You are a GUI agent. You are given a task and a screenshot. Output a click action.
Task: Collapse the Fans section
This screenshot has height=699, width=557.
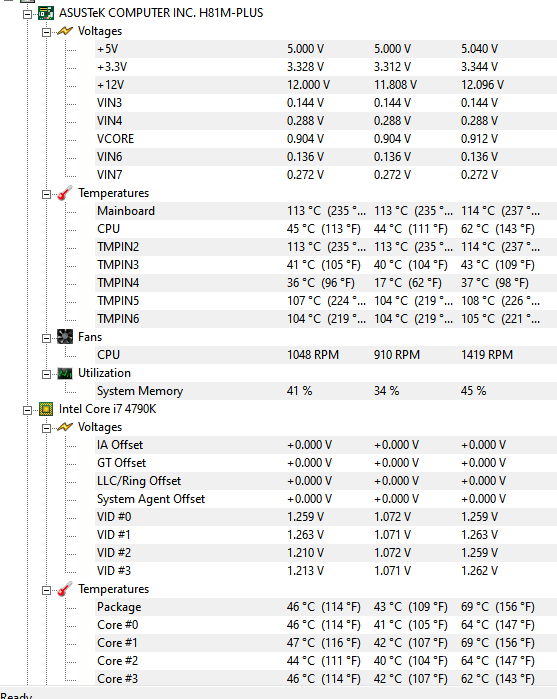tap(46, 338)
